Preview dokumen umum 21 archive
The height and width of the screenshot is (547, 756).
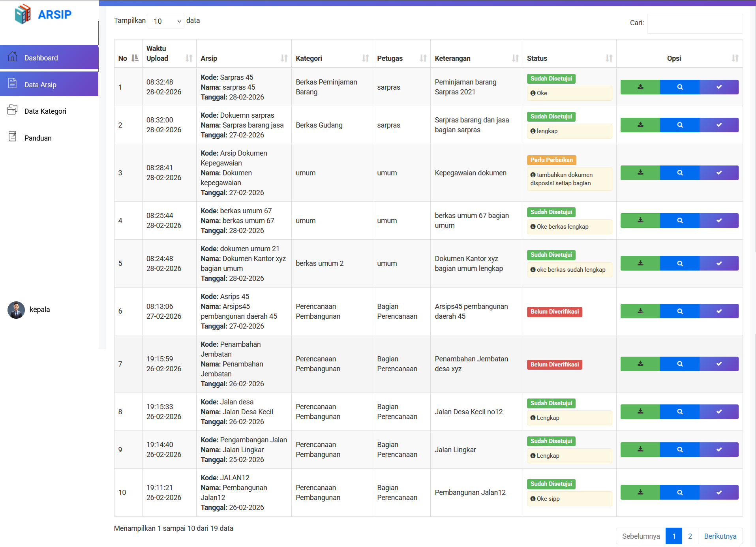[x=680, y=263]
